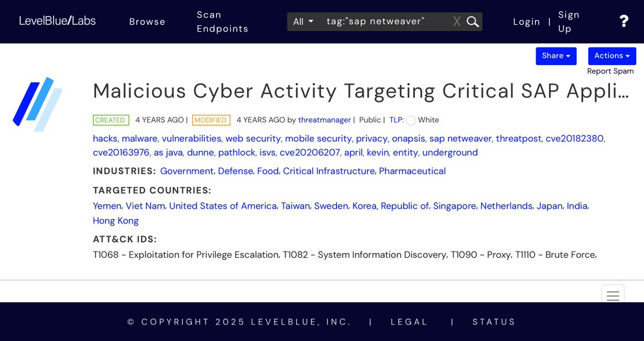Open the Status footer link
Image resolution: width=644 pixels, height=341 pixels.
coord(494,322)
